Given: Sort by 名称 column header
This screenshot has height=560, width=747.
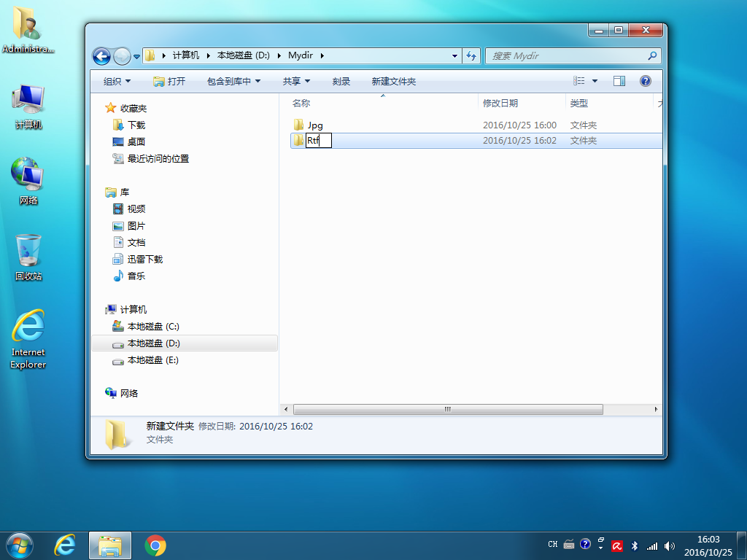Looking at the screenshot, I should click(x=301, y=103).
